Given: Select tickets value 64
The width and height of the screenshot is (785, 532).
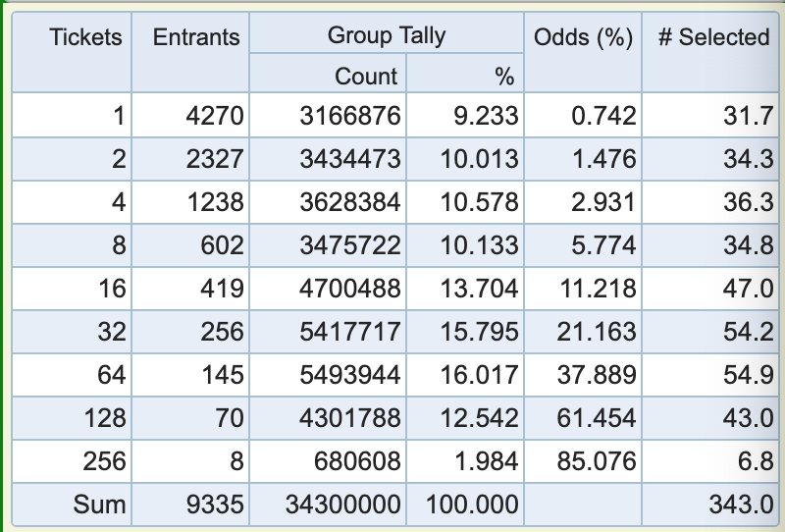Looking at the screenshot, I should coord(111,375).
